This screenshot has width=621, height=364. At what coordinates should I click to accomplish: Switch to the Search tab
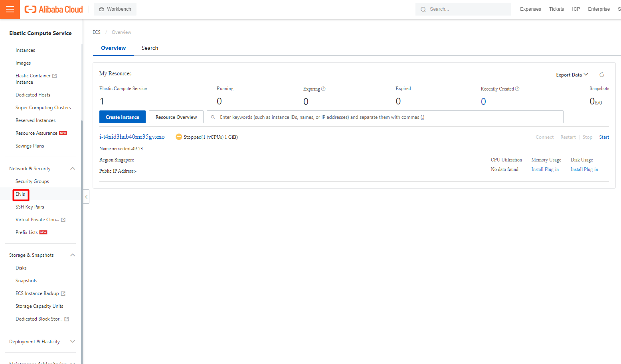150,48
